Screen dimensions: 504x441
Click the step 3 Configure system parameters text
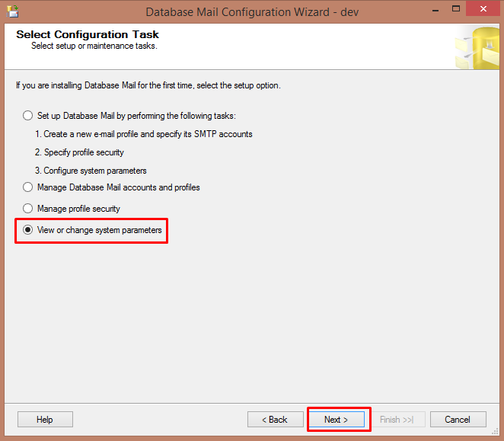pyautogui.click(x=91, y=171)
